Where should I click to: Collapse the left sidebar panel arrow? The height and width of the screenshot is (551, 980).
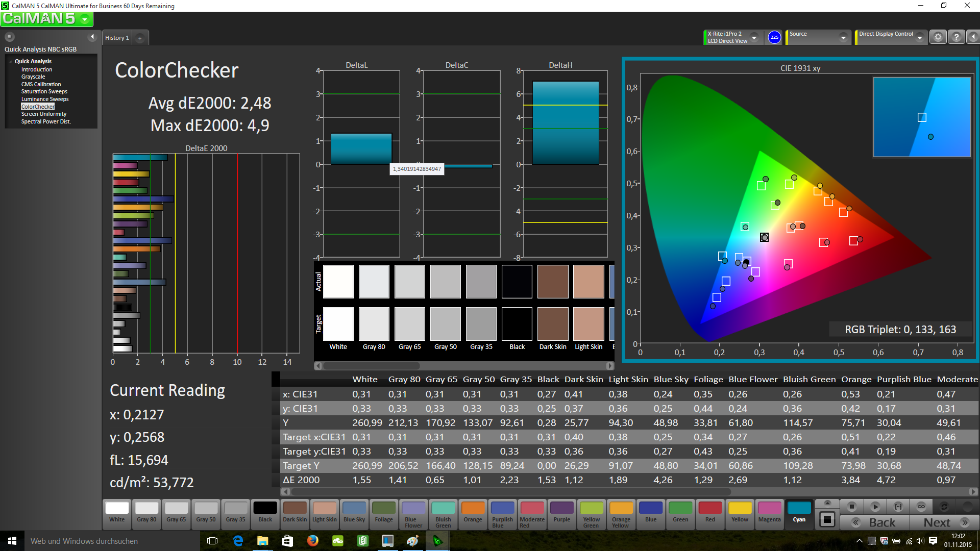(x=92, y=37)
